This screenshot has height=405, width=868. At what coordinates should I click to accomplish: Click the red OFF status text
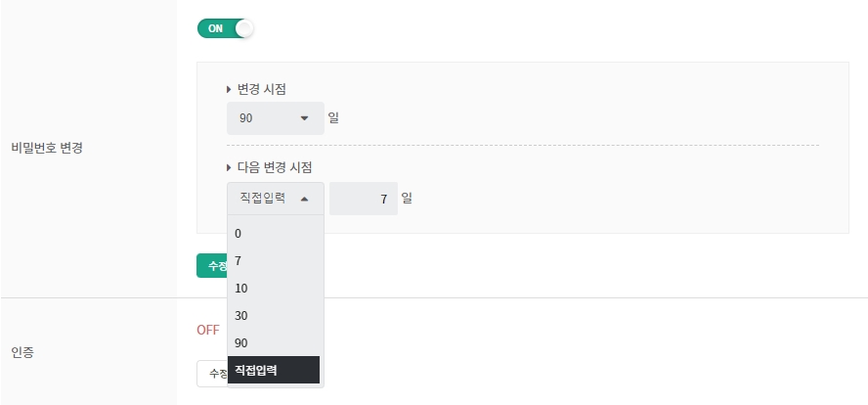pyautogui.click(x=208, y=330)
